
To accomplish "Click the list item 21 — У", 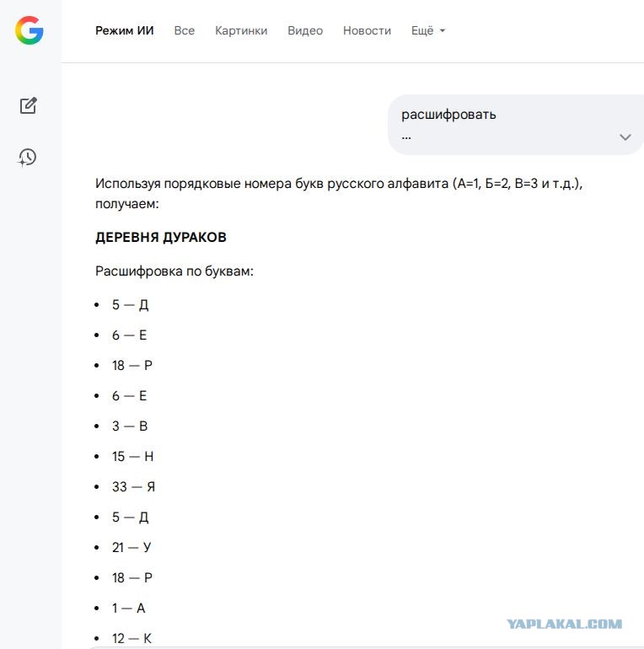I will point(131,548).
